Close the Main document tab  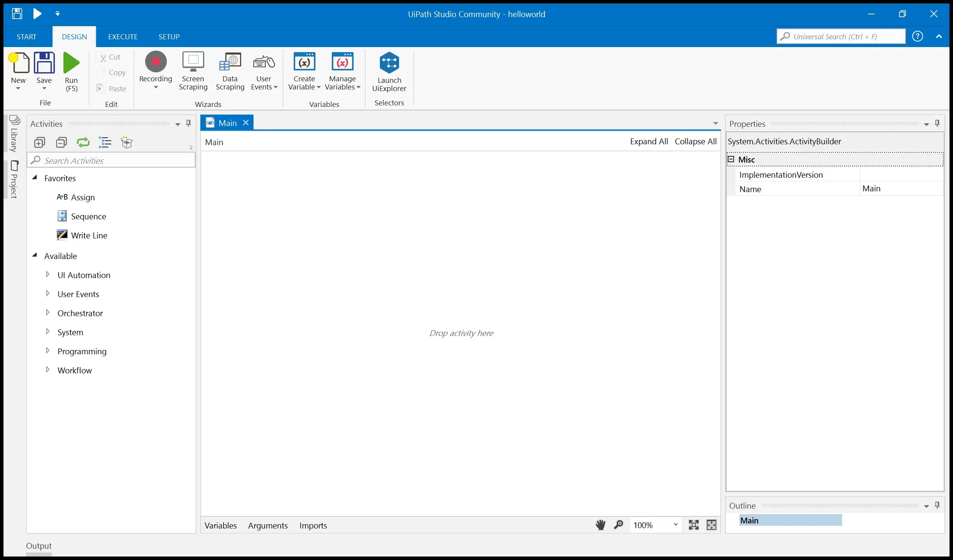coord(246,123)
